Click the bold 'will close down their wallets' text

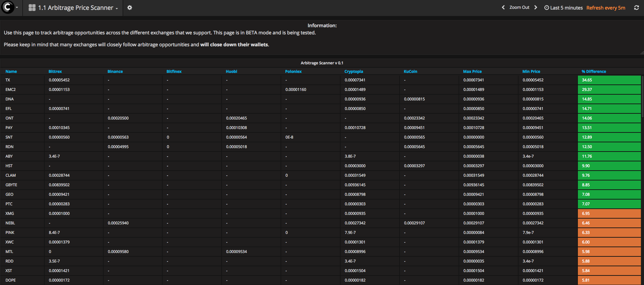click(x=234, y=45)
